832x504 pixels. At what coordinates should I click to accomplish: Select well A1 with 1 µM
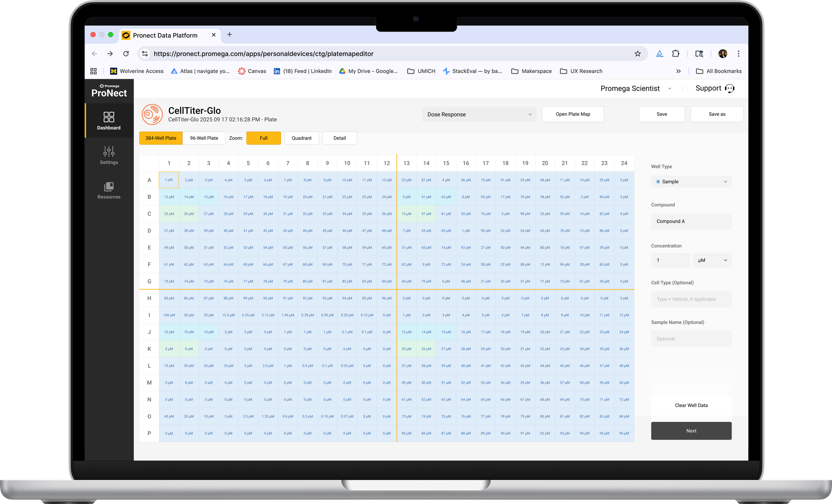click(x=169, y=180)
